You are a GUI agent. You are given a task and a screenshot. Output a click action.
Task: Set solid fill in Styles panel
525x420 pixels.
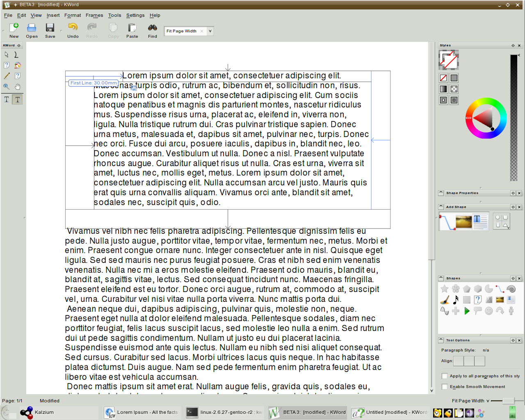pyautogui.click(x=454, y=78)
